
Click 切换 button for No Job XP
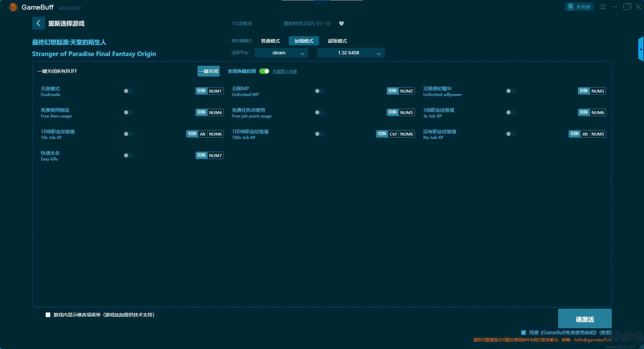575,134
